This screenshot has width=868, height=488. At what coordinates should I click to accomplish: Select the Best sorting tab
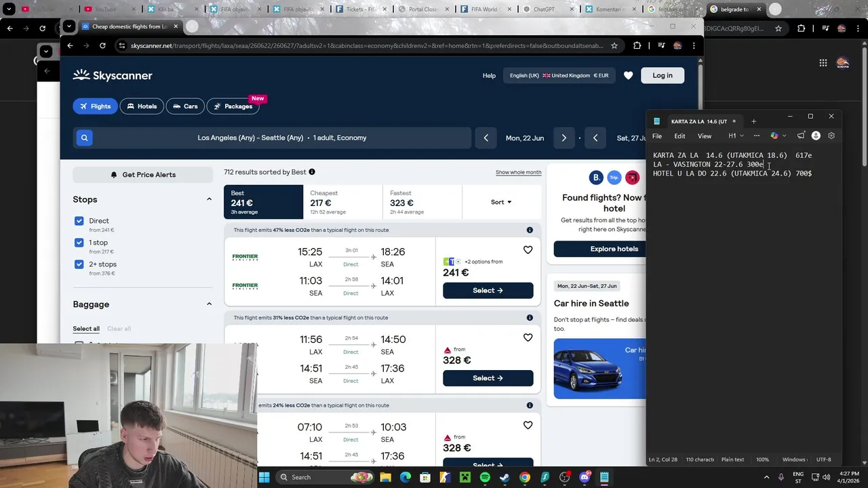[263, 202]
